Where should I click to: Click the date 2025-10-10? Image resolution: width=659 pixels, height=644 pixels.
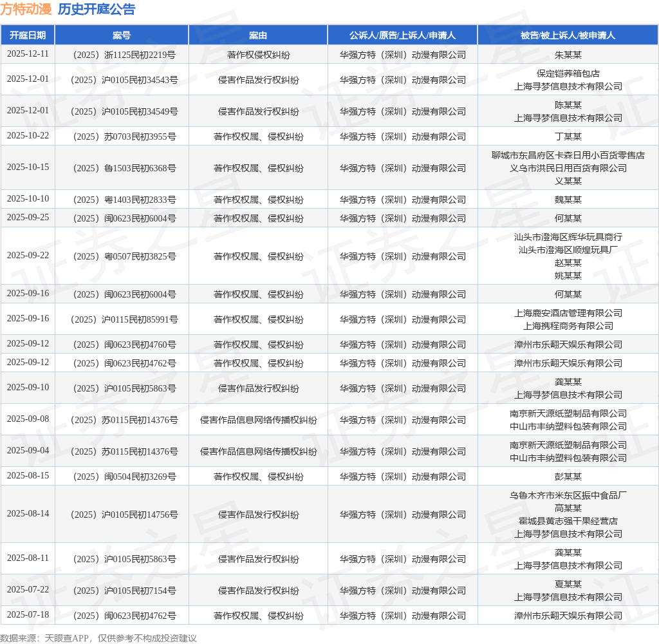28,199
